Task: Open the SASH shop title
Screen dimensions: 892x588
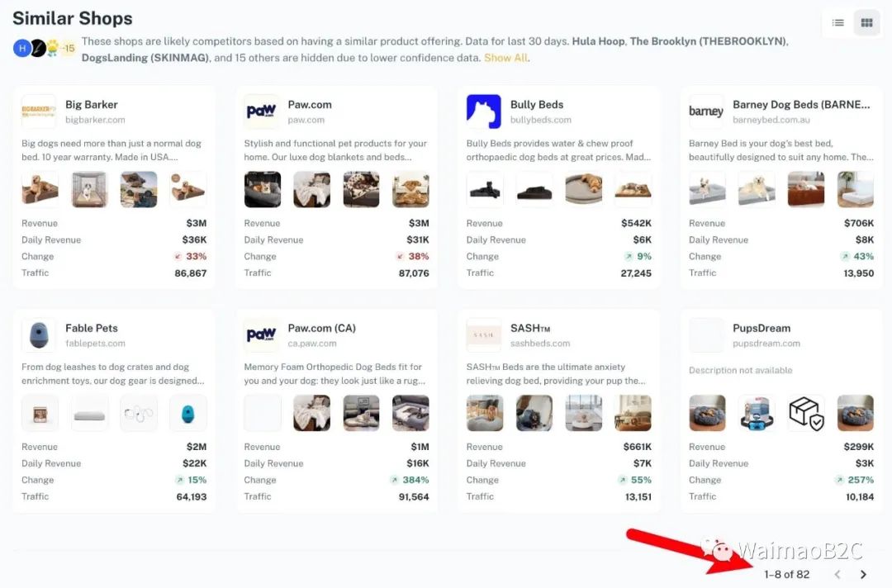Action: pyautogui.click(x=529, y=328)
